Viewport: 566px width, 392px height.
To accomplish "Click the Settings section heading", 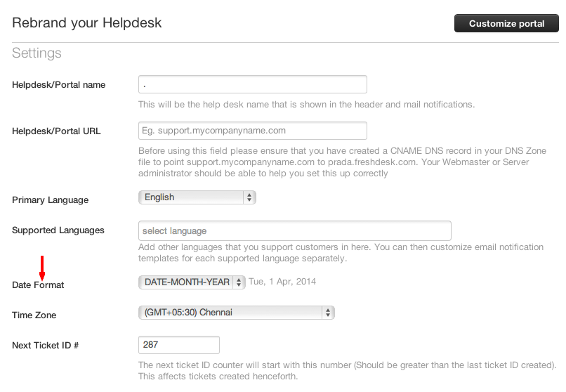I will [x=37, y=53].
